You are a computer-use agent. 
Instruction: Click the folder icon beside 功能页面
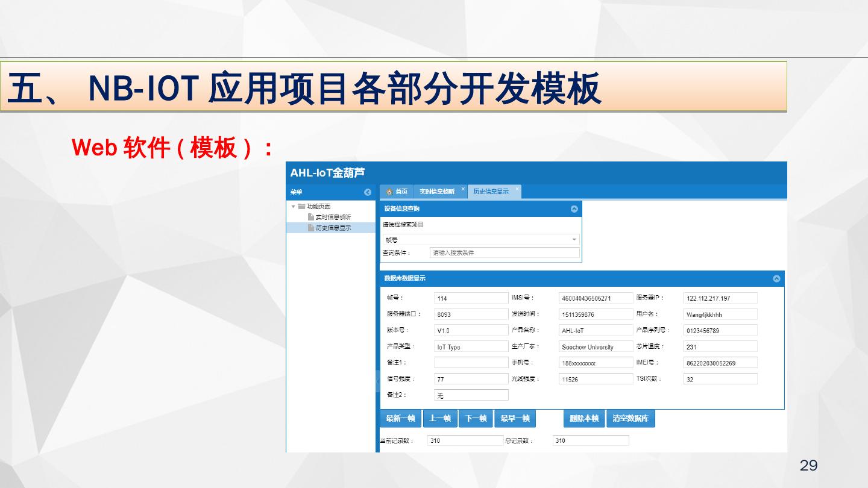[x=301, y=207]
